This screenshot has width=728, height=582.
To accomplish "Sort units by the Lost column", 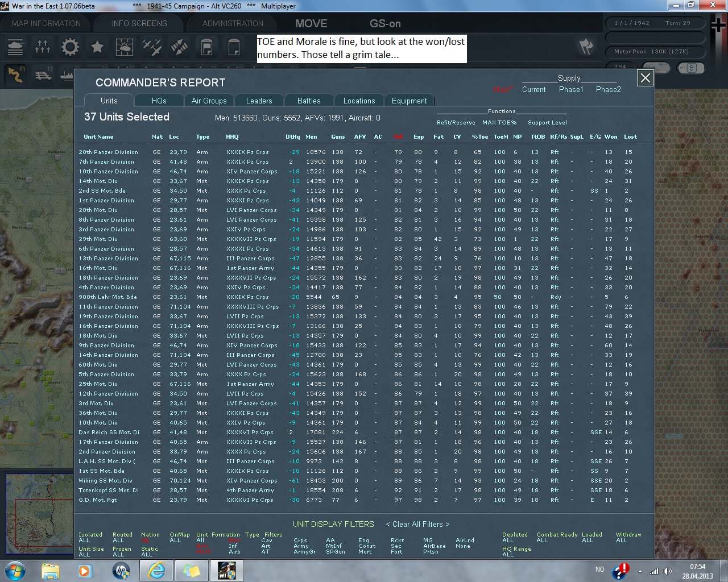I will (630, 136).
